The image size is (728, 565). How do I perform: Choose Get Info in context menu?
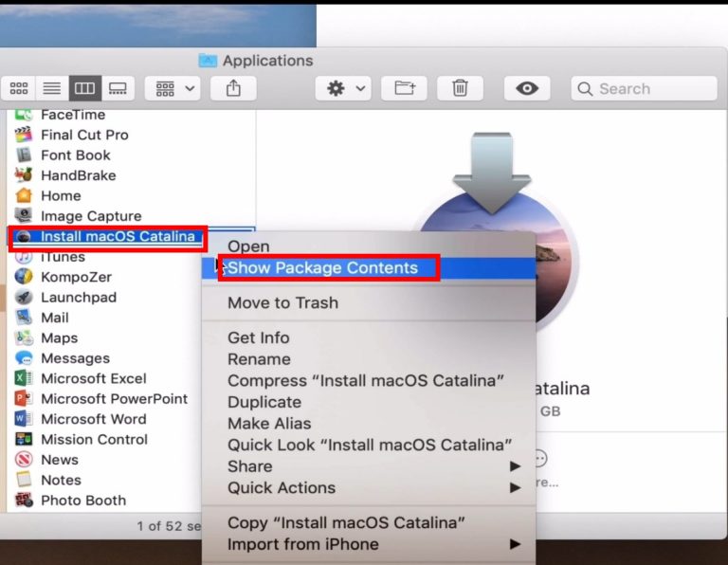(x=369, y=337)
